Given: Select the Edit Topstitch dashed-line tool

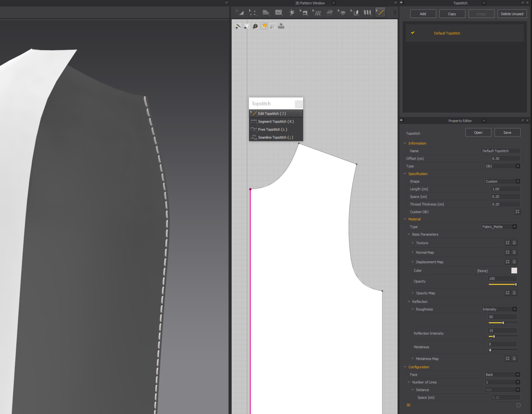Looking at the screenshot, I should (x=380, y=12).
